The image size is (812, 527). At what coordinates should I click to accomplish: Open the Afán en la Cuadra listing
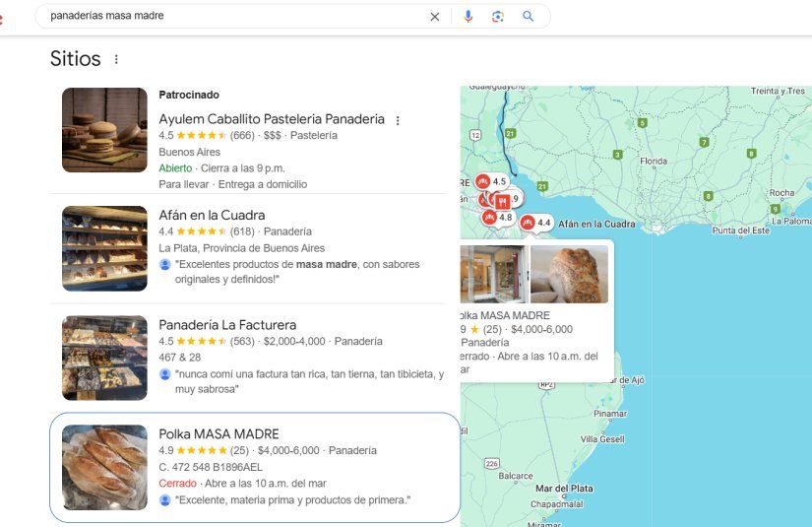pos(212,215)
